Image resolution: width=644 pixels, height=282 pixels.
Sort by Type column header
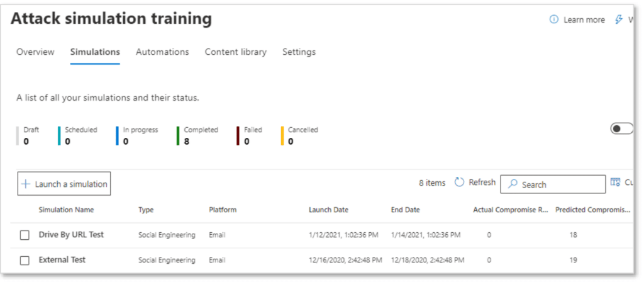click(146, 210)
